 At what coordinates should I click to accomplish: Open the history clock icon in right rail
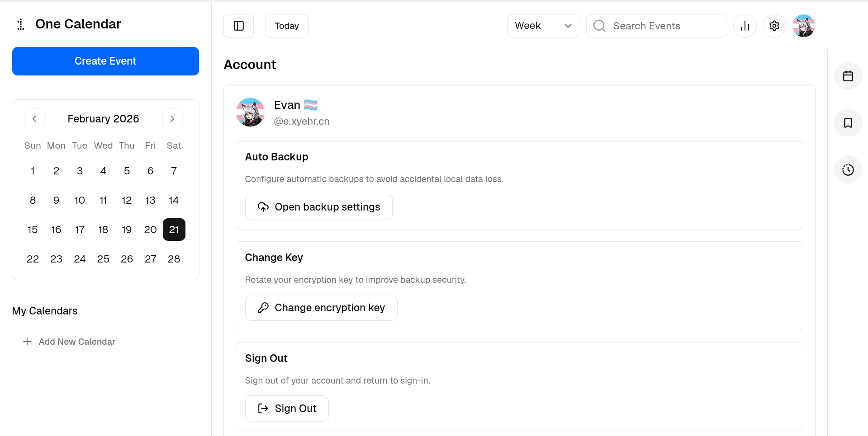tap(848, 170)
